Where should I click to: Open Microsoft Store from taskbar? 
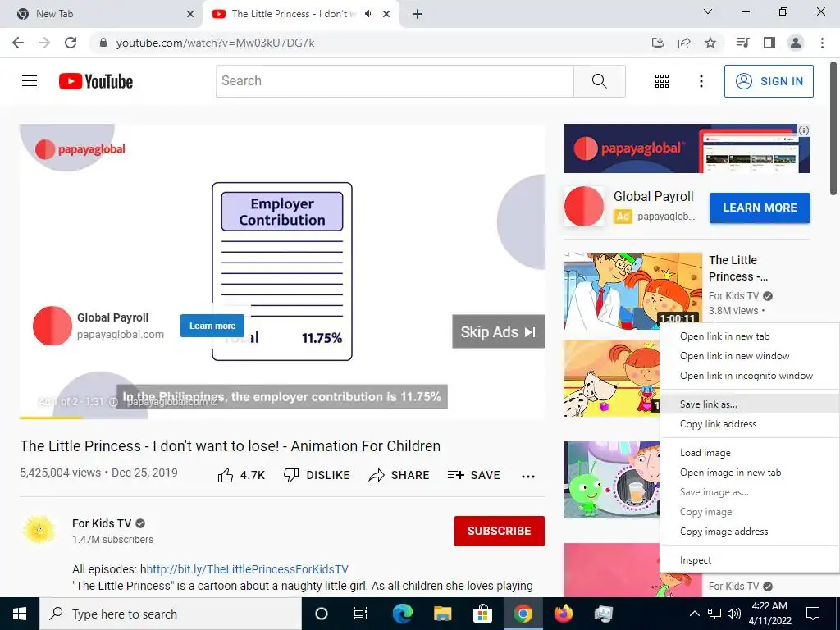(482, 614)
